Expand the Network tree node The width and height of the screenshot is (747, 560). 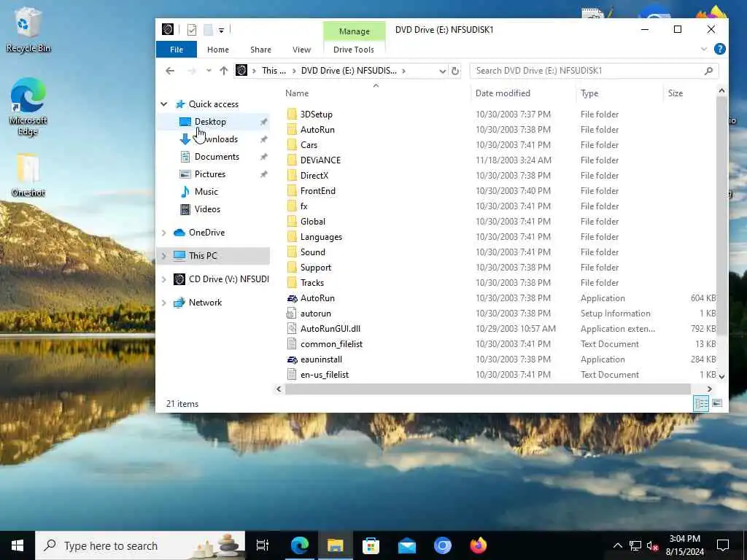pos(164,303)
